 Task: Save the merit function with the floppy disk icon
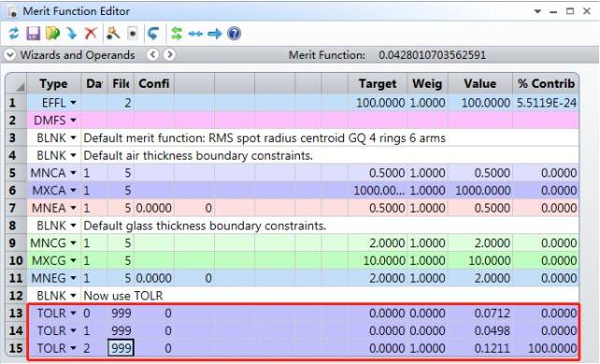tap(34, 34)
